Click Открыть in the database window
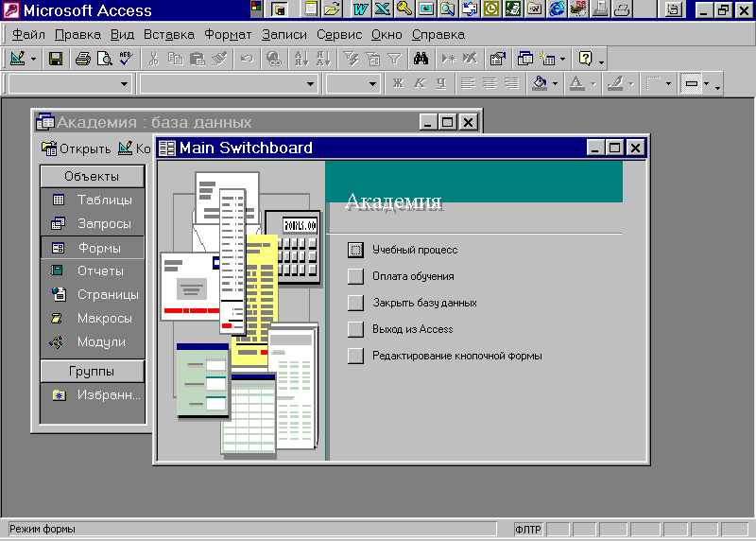The width and height of the screenshot is (756, 541). 77,148
